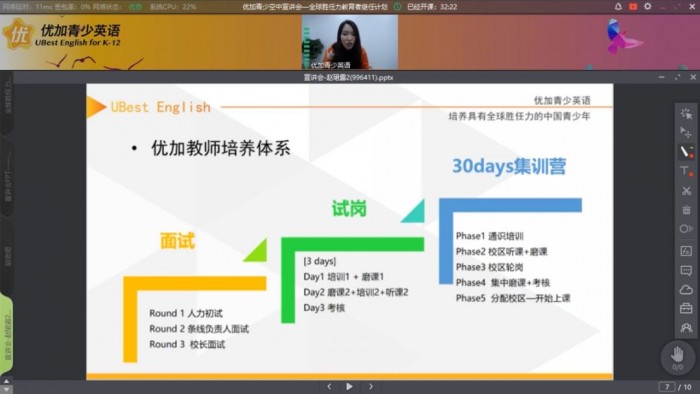Play the slideshow with the play button
The height and width of the screenshot is (394, 700).
click(350, 386)
